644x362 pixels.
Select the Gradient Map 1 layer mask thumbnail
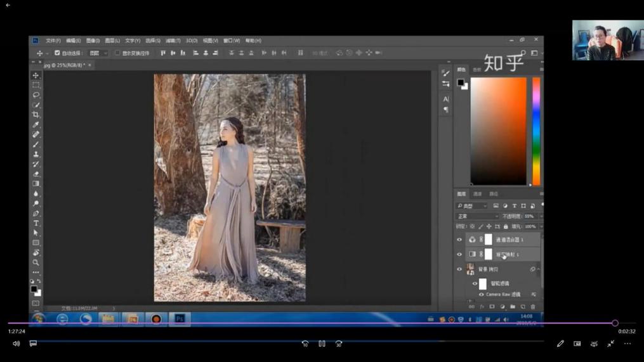click(489, 254)
